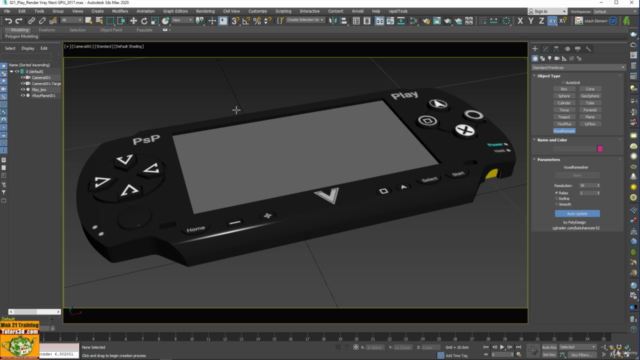Click the Sphere primitive button
640x360 pixels.
click(x=564, y=96)
